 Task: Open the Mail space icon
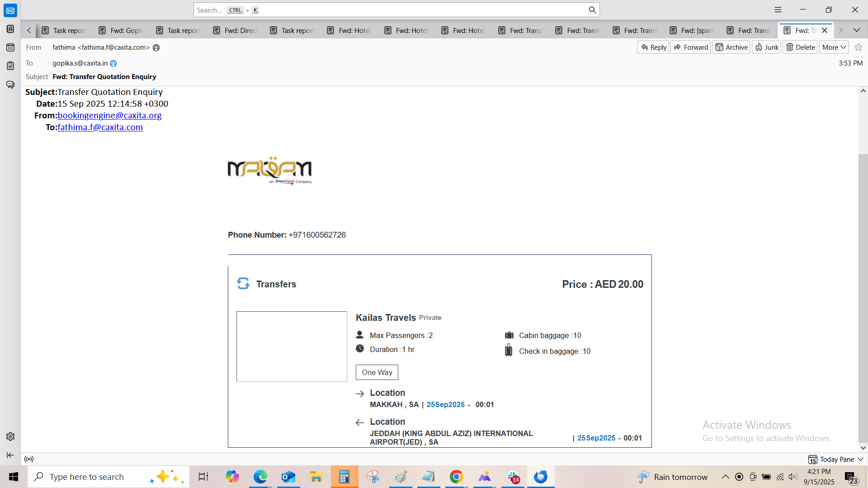point(10,10)
